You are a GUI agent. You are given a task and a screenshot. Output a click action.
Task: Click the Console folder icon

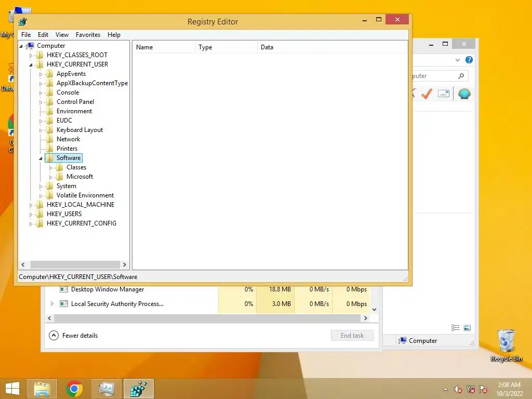(x=49, y=92)
